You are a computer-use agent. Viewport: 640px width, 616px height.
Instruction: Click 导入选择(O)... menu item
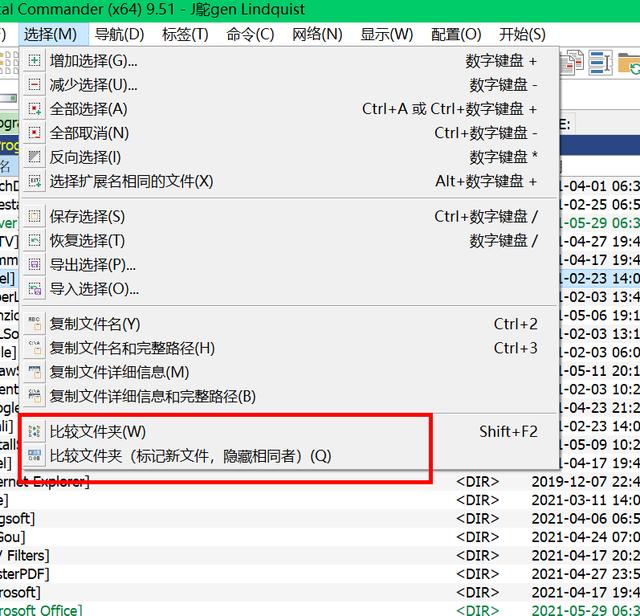click(94, 289)
